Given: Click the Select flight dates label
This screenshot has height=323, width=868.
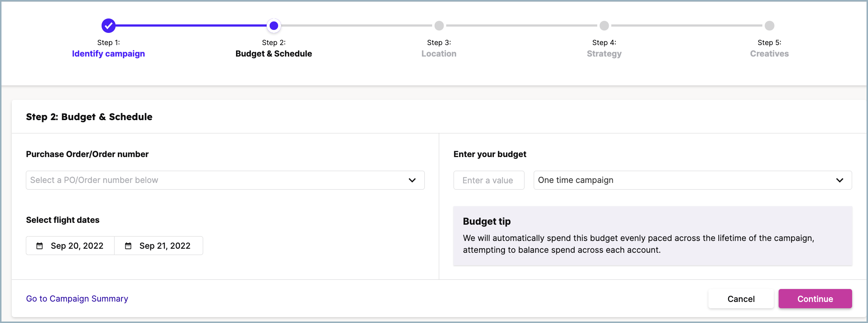Looking at the screenshot, I should coord(63,220).
